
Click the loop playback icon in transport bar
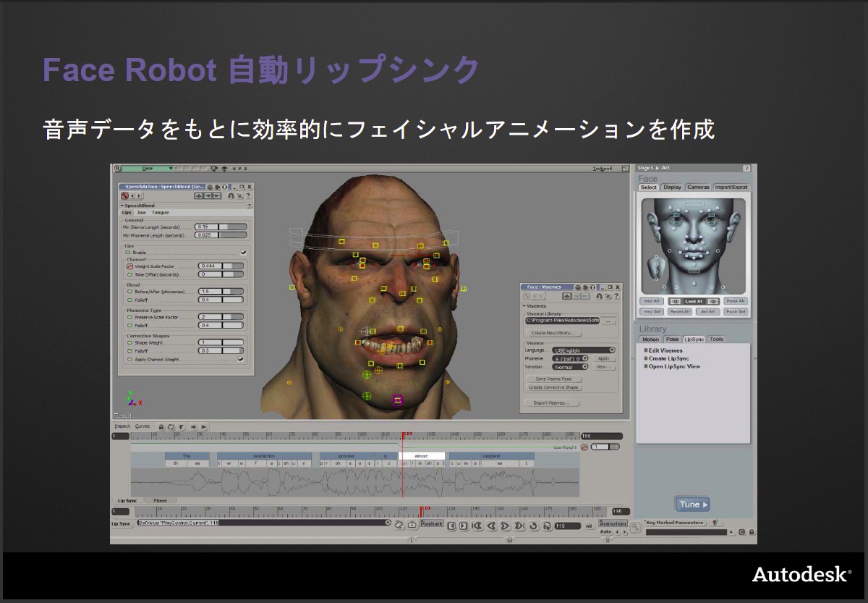[533, 526]
